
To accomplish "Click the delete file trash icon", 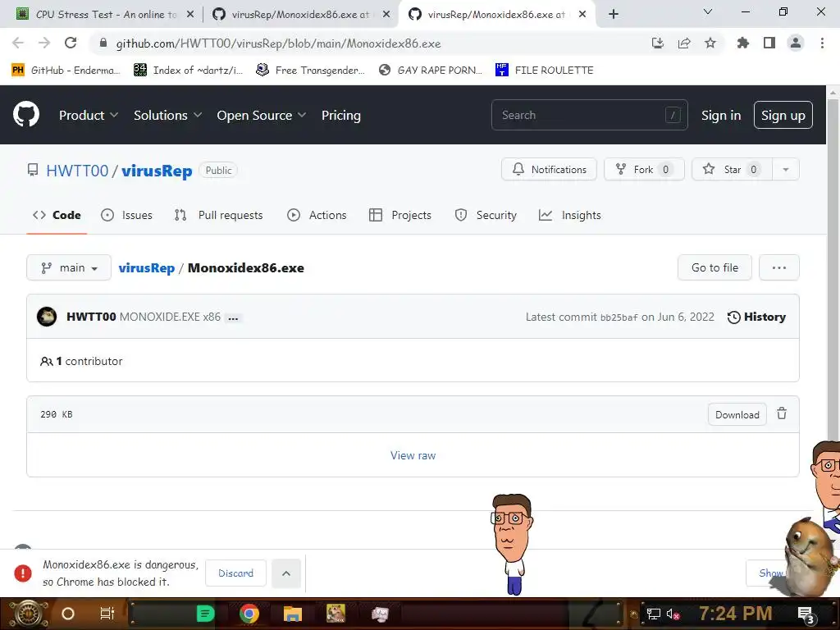I will pos(782,413).
